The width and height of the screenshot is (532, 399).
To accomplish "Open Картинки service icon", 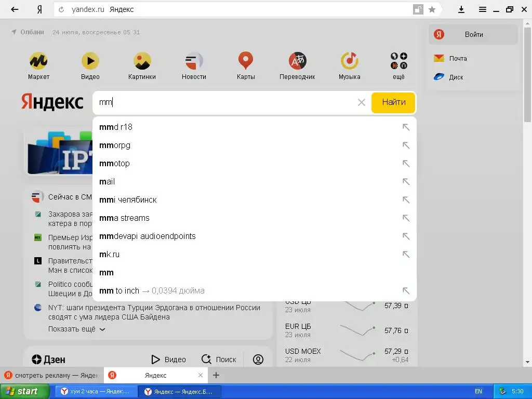I will tap(142, 66).
